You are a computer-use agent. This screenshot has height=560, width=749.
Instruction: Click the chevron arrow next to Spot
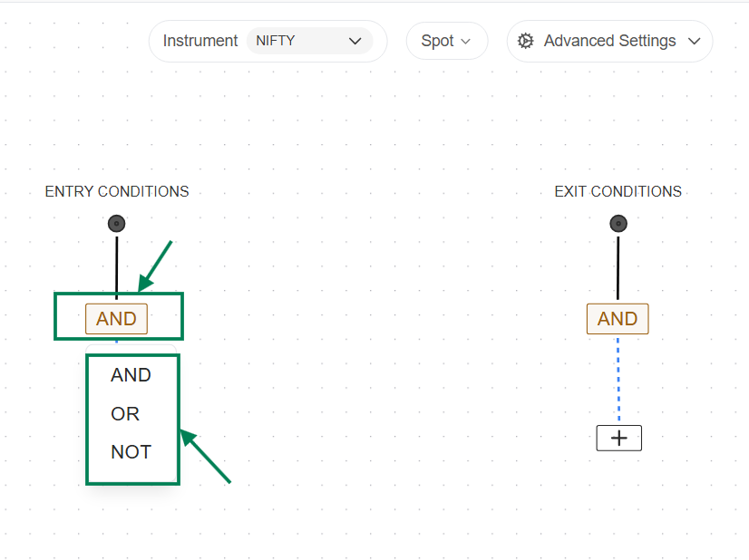pos(466,41)
